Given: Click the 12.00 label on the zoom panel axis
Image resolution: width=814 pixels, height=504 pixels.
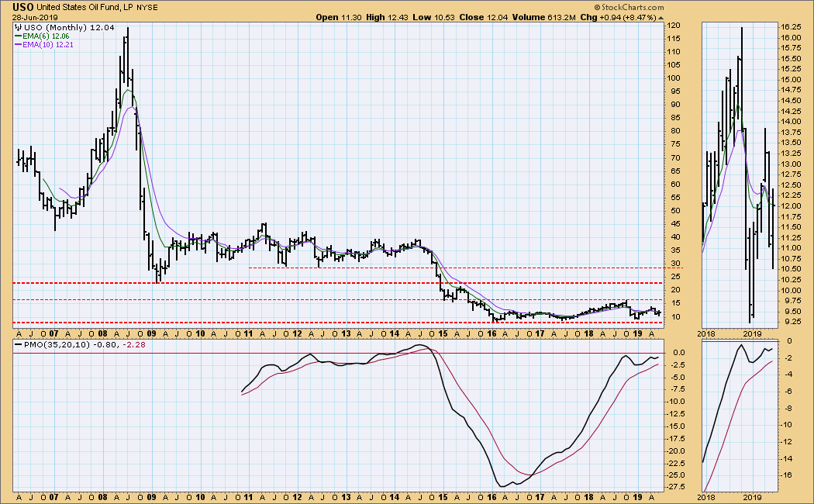Looking at the screenshot, I should click(x=791, y=206).
